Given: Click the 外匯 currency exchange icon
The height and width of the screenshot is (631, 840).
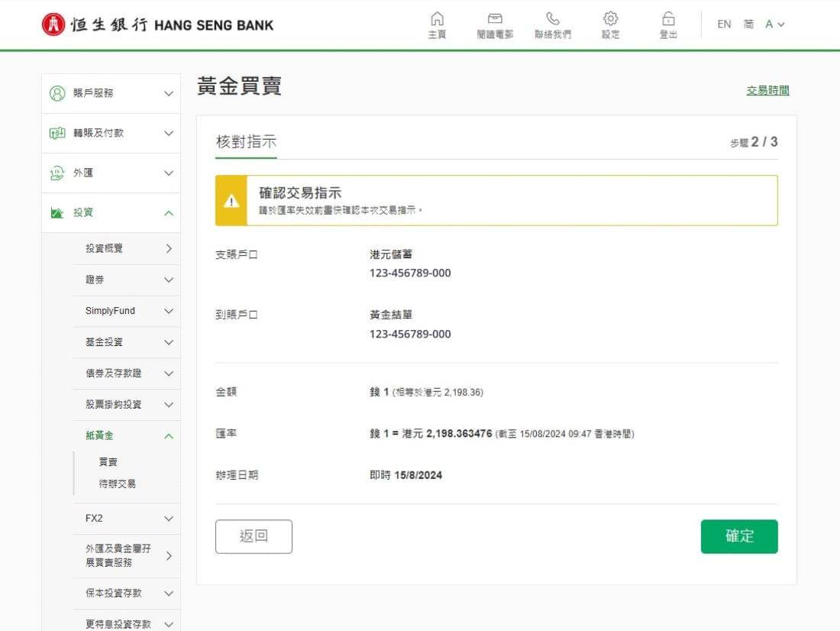Looking at the screenshot, I should click(57, 173).
